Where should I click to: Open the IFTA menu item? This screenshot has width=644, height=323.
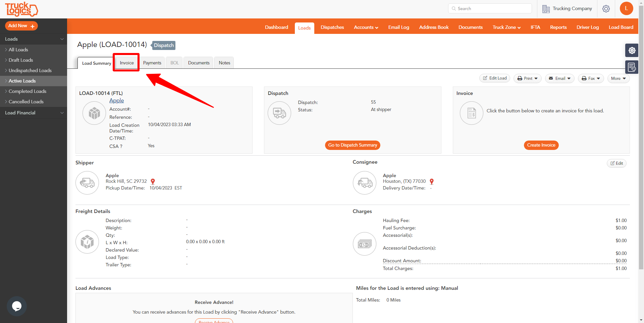(x=535, y=27)
